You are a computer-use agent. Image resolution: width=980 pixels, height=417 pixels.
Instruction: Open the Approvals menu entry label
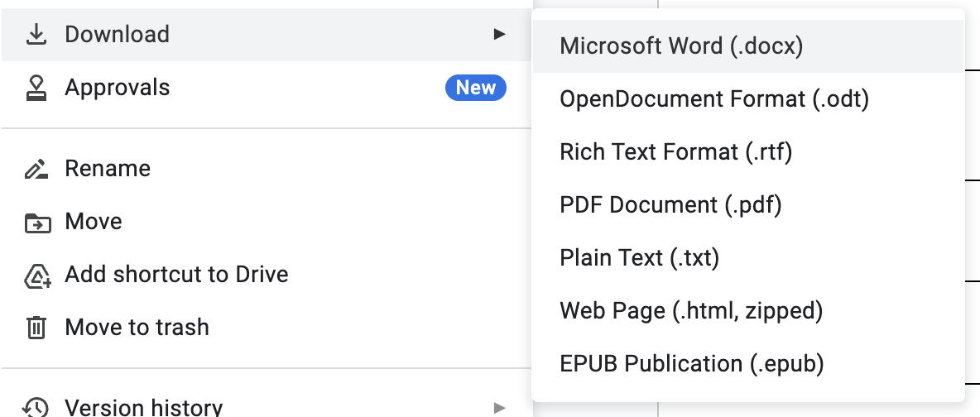(117, 88)
